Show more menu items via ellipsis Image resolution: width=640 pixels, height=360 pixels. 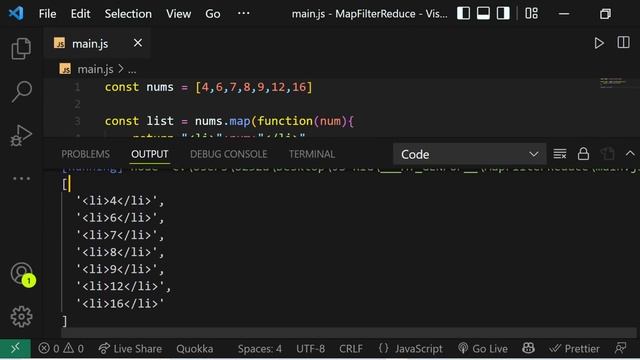(x=244, y=13)
